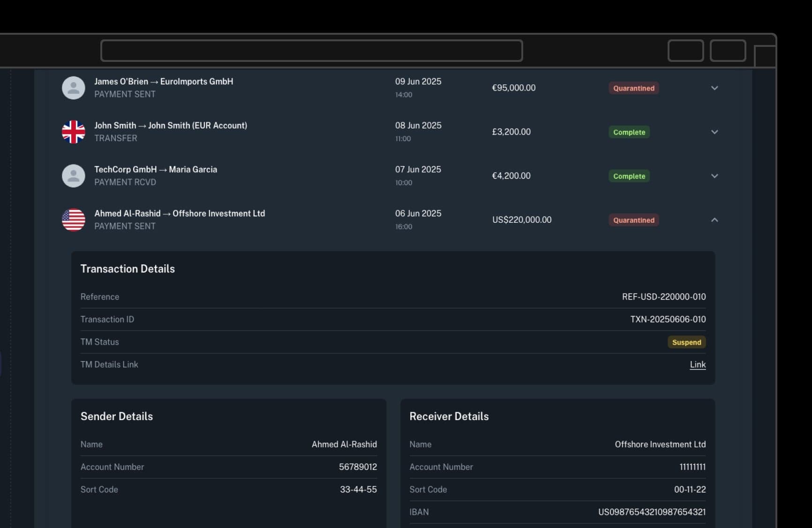This screenshot has height=528, width=812.
Task: Click the amount €95,000.00
Action: [x=513, y=88]
